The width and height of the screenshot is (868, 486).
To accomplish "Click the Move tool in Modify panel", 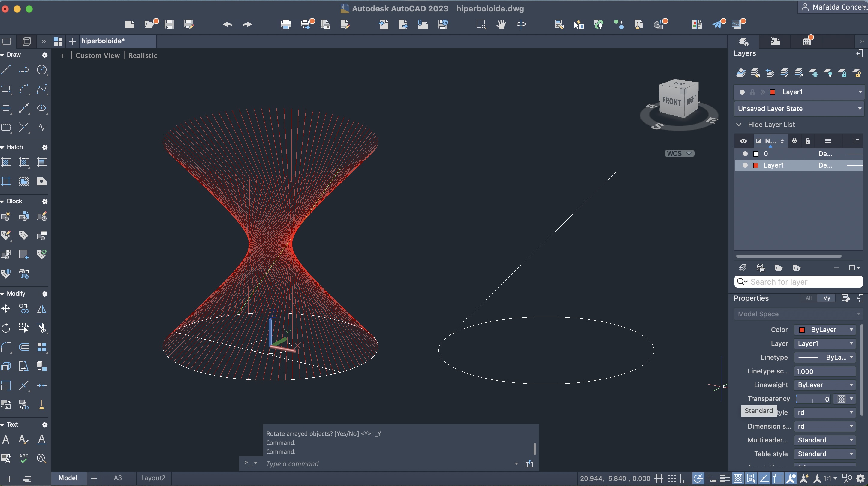I will 6,308.
